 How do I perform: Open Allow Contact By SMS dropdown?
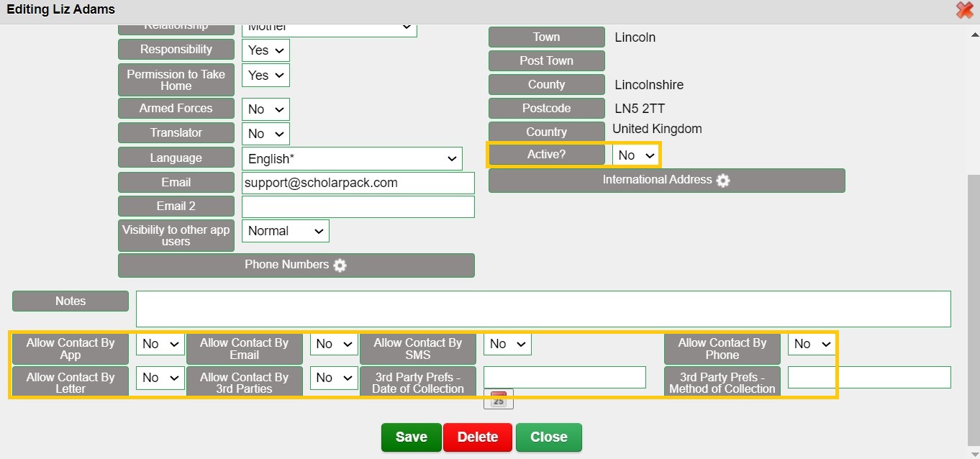[x=507, y=345]
